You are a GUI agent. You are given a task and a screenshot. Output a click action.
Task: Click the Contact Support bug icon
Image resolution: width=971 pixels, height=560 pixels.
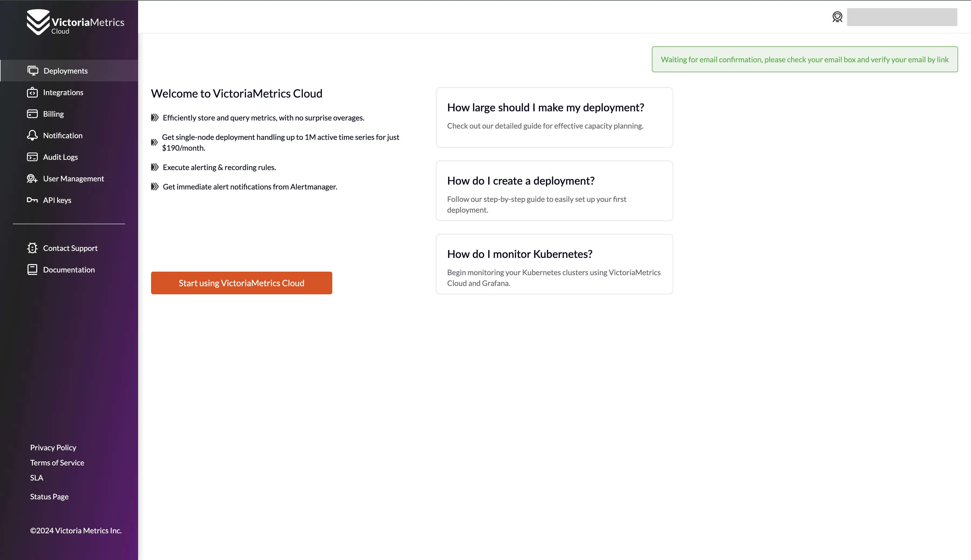pos(32,248)
